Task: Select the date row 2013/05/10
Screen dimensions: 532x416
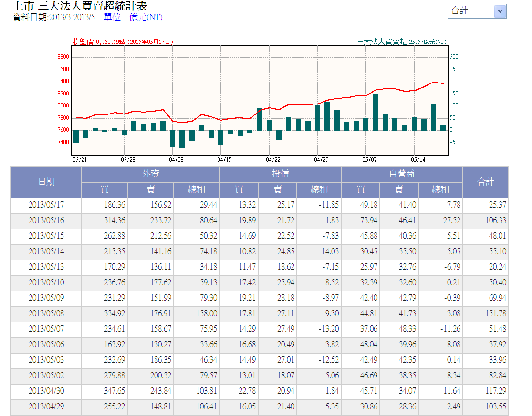Action: pyautogui.click(x=46, y=282)
